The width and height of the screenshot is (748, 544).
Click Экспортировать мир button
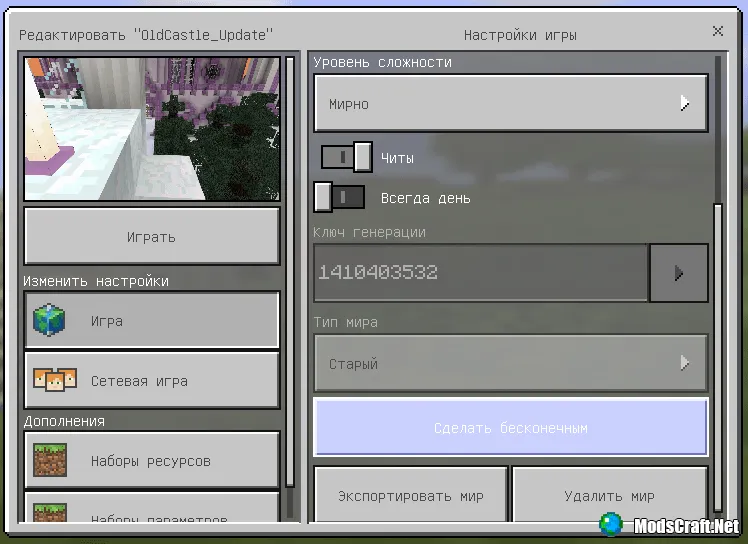[411, 496]
